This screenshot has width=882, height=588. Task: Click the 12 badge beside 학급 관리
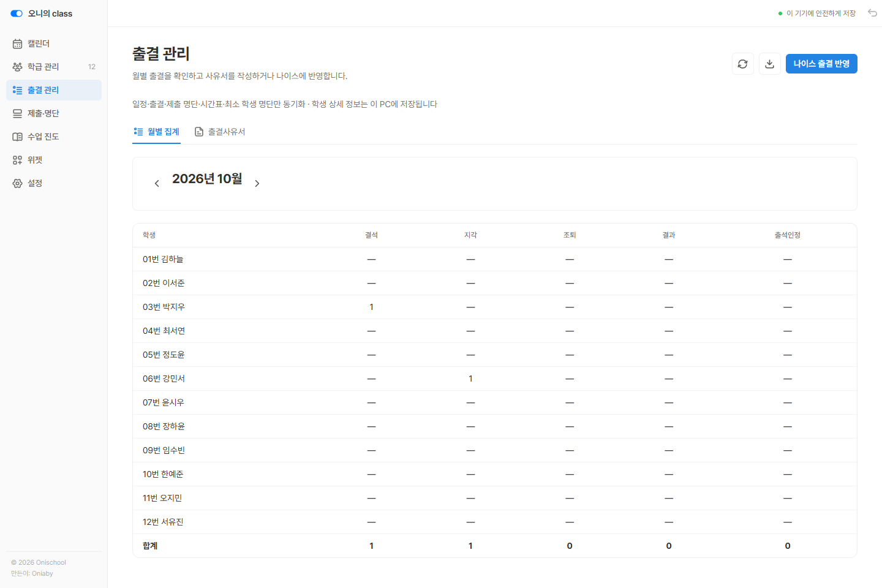pos(92,67)
